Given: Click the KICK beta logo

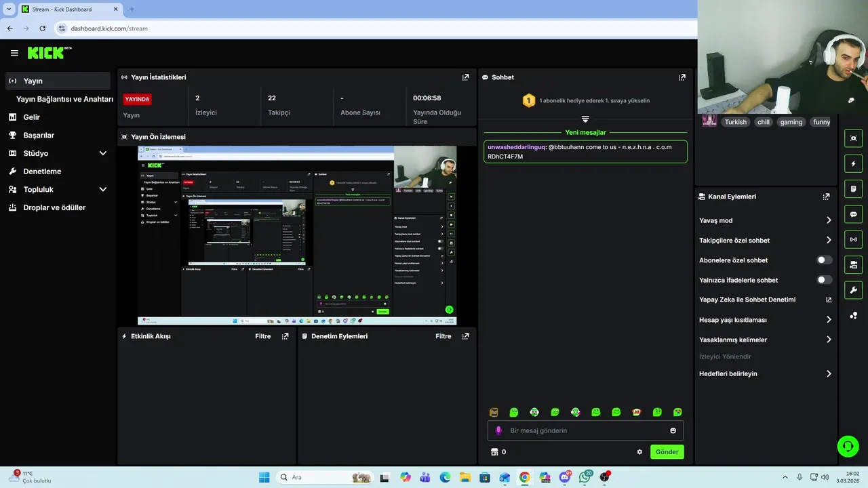Looking at the screenshot, I should pos(50,53).
